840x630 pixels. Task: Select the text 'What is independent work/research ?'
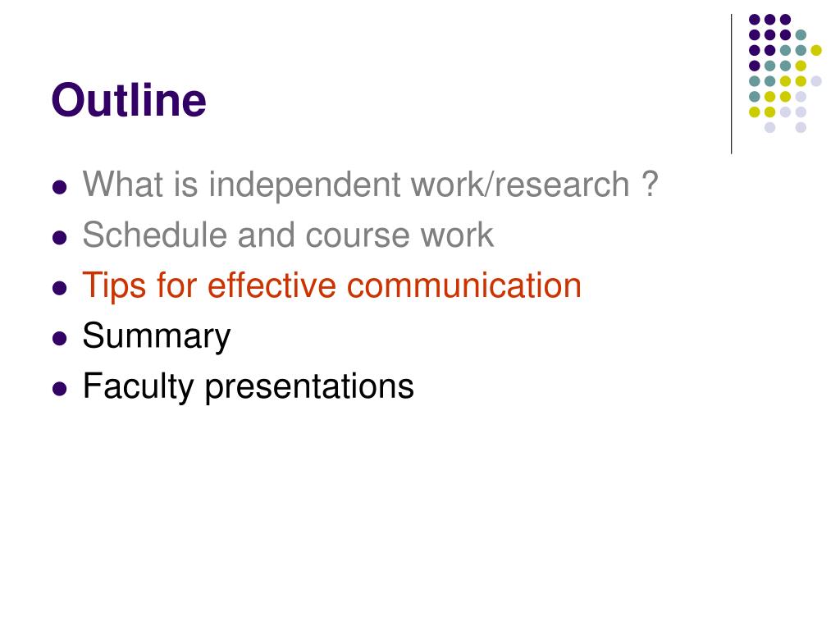coord(370,185)
